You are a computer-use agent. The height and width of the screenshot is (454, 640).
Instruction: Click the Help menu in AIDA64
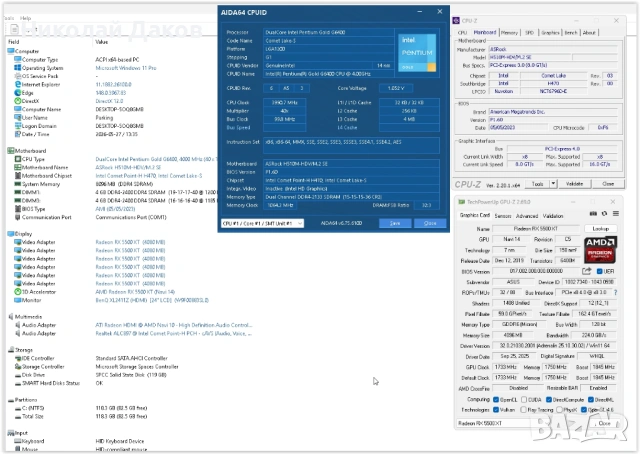(x=26, y=18)
